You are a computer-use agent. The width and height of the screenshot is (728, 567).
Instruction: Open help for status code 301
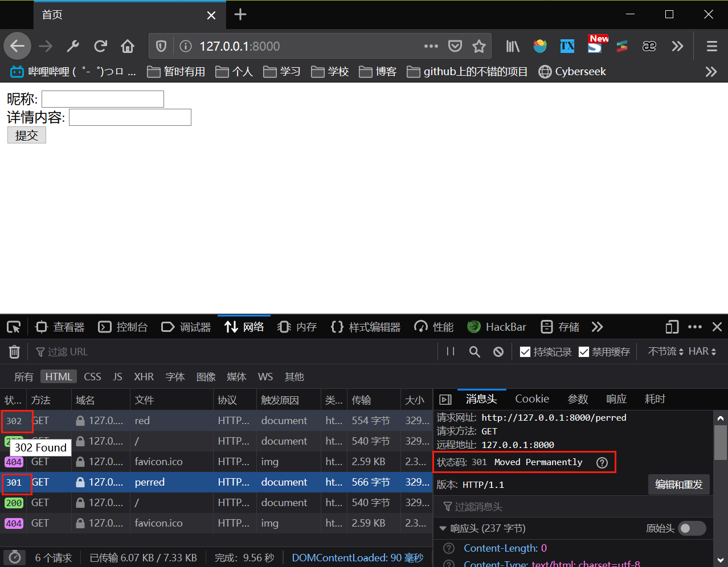pyautogui.click(x=602, y=462)
